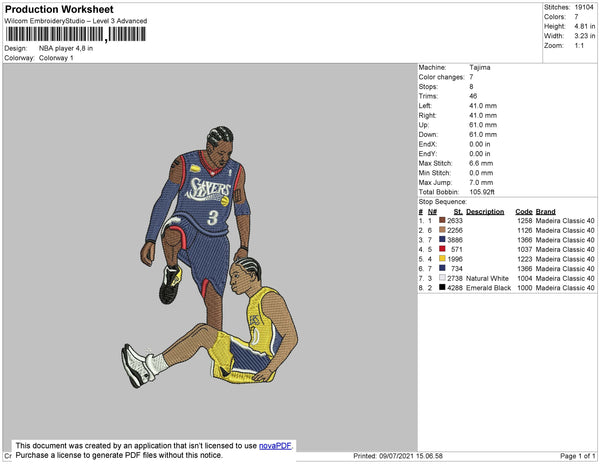Viewport: 600px width, 464px height.
Task: Click the 'Down:' label
Action: [x=428, y=135]
